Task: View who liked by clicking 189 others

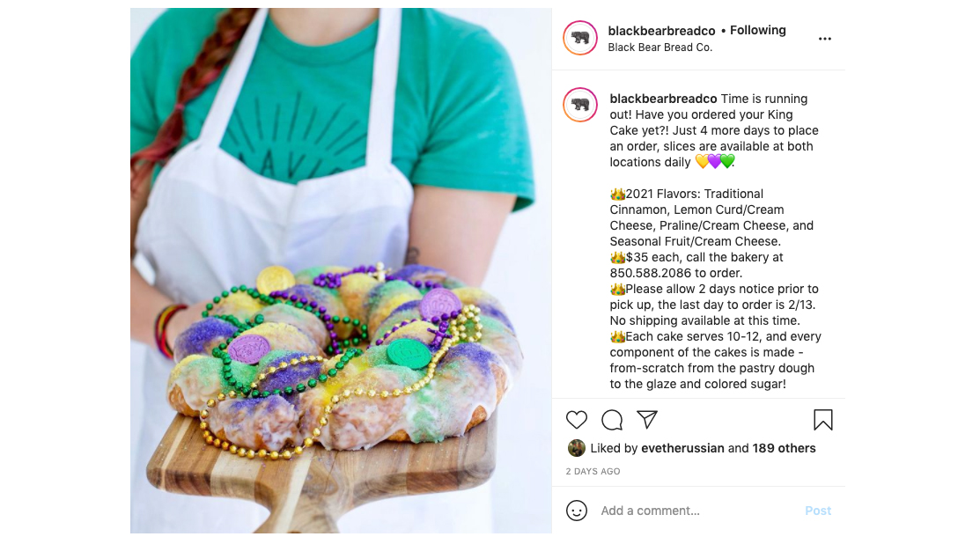Action: [x=785, y=448]
